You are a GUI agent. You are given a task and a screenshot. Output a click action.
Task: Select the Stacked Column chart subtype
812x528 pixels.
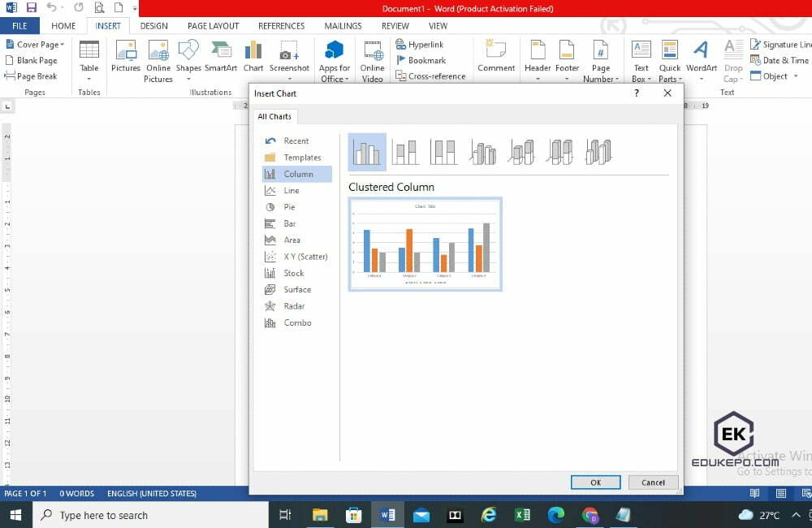[x=405, y=152]
